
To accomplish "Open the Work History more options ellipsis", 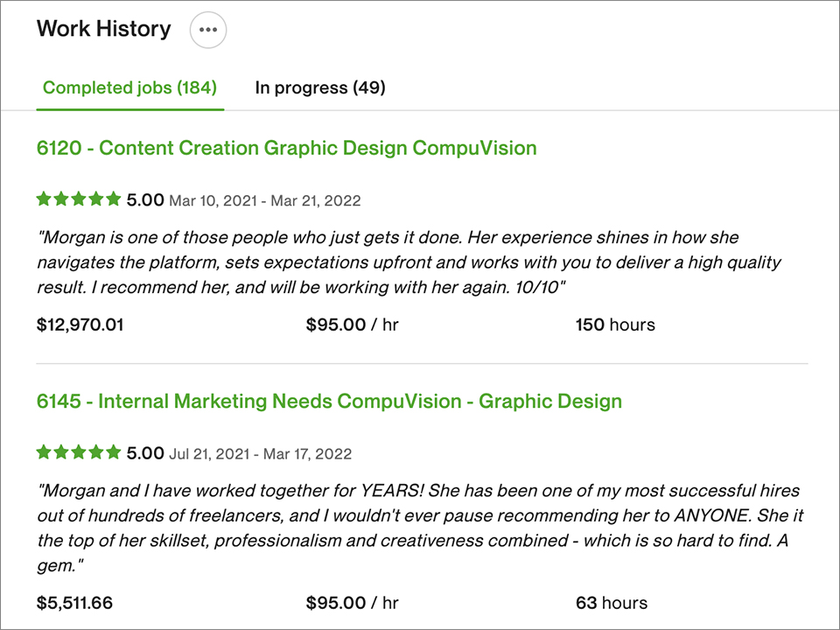I will pyautogui.click(x=208, y=30).
